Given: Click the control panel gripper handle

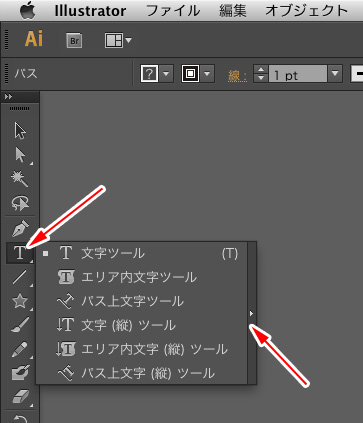Looking at the screenshot, I should [x=6, y=73].
